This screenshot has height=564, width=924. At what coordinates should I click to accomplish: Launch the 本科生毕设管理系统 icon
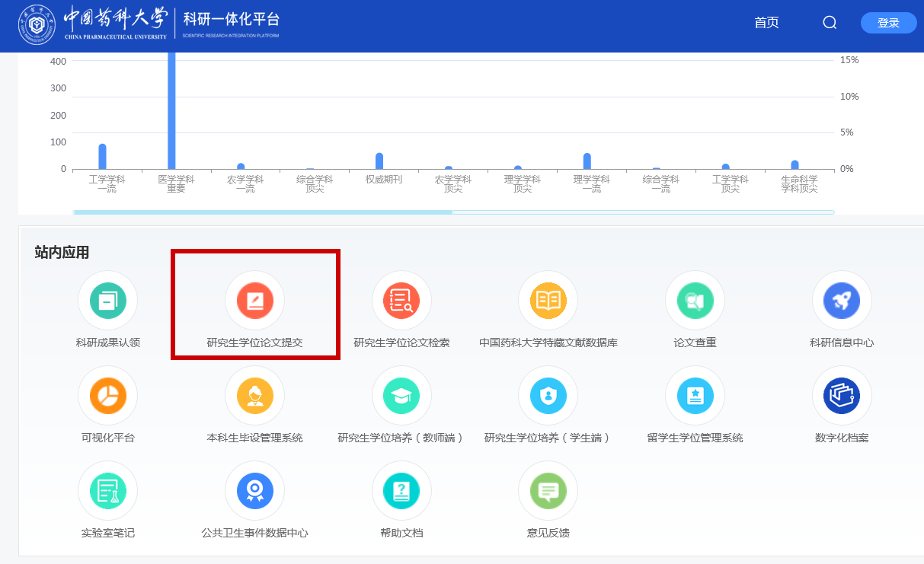pyautogui.click(x=254, y=396)
